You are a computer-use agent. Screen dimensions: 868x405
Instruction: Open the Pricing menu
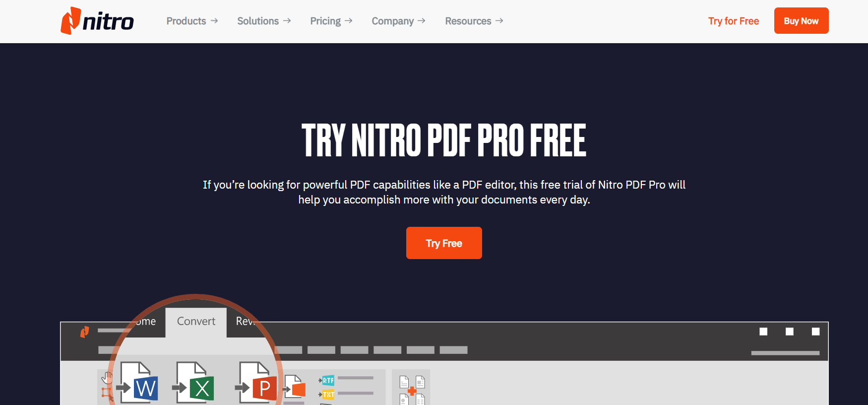(x=331, y=21)
